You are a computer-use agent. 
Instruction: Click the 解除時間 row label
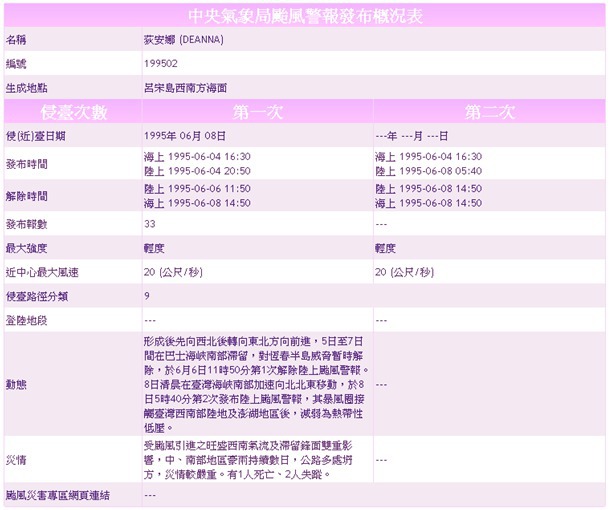coord(26,196)
